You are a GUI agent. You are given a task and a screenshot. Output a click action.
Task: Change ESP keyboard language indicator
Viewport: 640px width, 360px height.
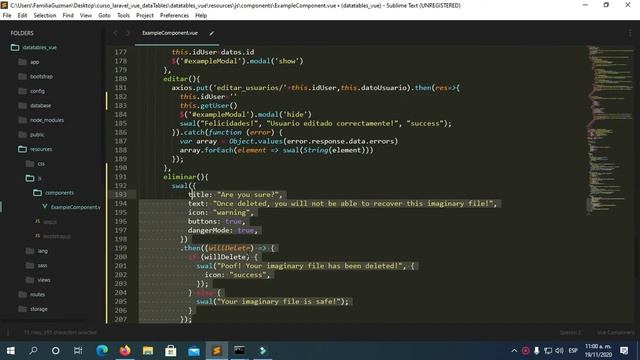573,351
